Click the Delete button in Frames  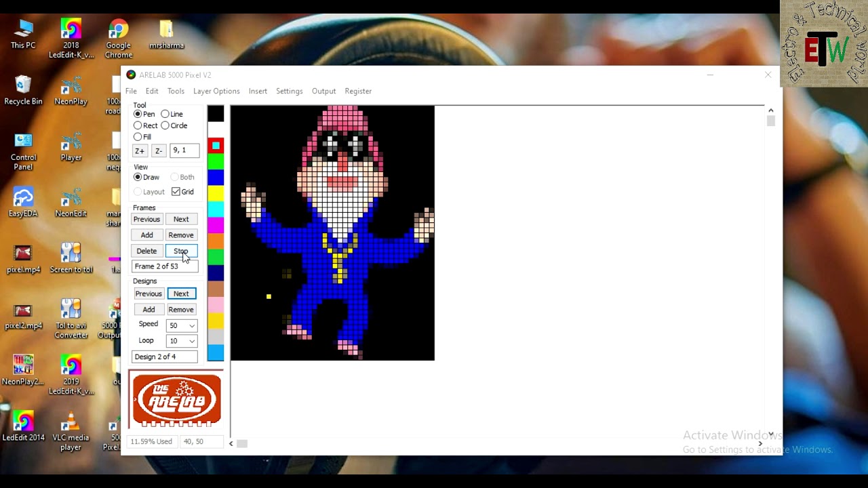pos(146,251)
